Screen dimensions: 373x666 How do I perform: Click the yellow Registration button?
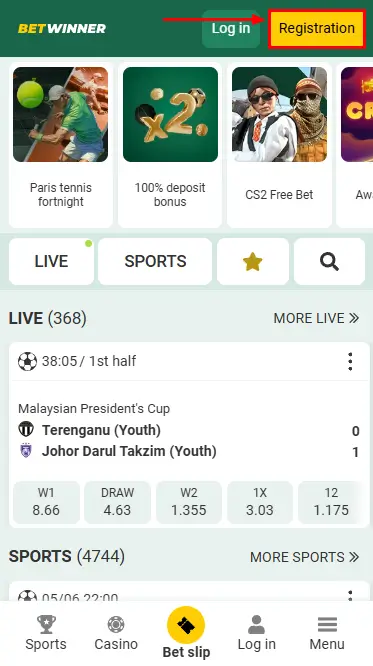[x=317, y=28]
